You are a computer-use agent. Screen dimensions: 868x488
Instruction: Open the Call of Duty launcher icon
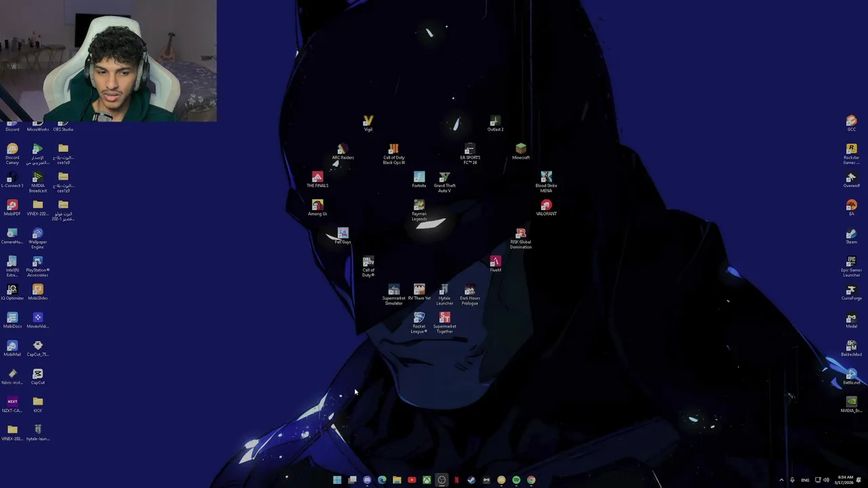point(368,266)
